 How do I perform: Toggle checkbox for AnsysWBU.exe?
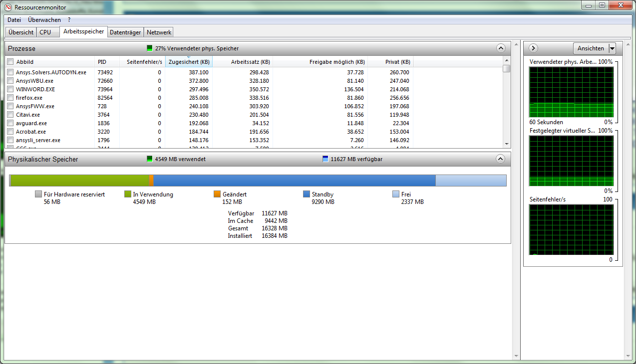10,81
